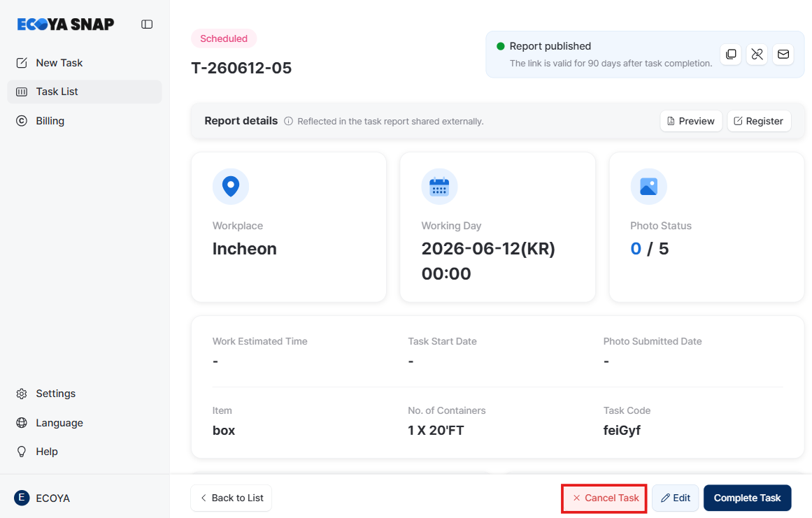
Task: Click the 1 X 20'FT containers value
Action: [436, 431]
